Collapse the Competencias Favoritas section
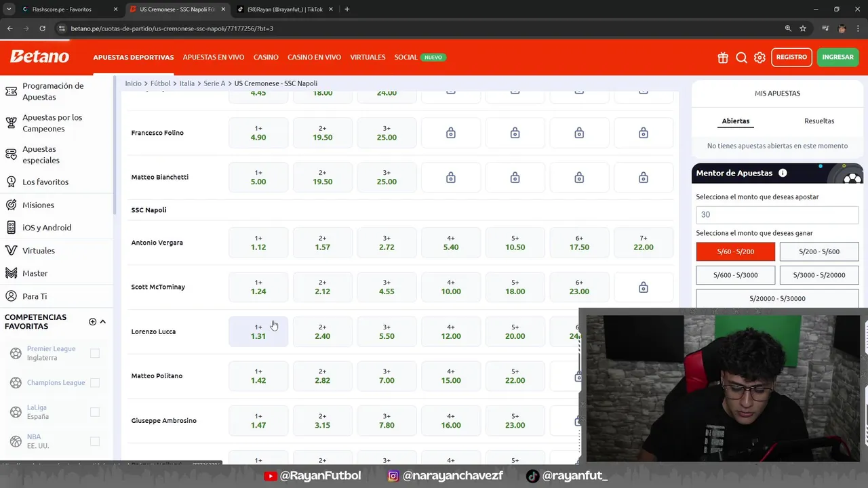868x488 pixels. point(103,321)
